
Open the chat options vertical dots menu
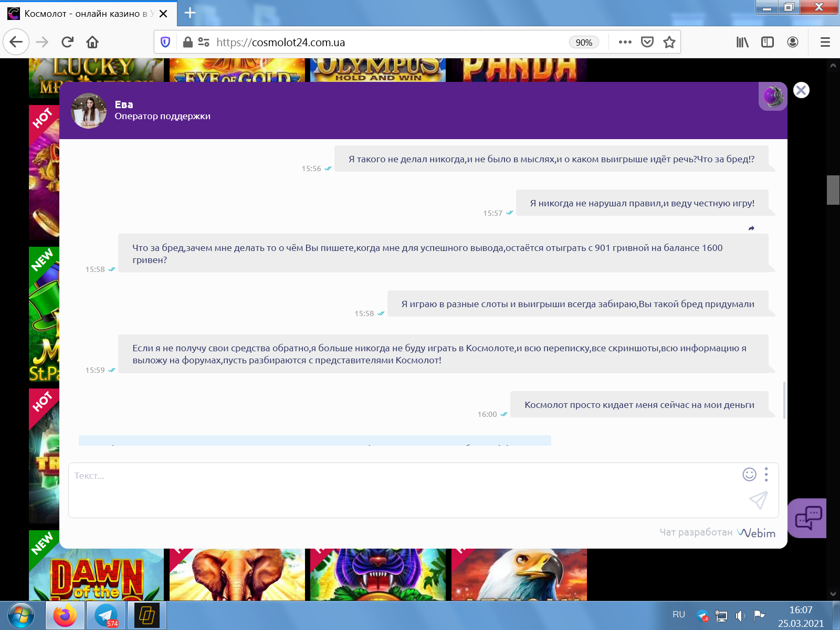(x=766, y=475)
